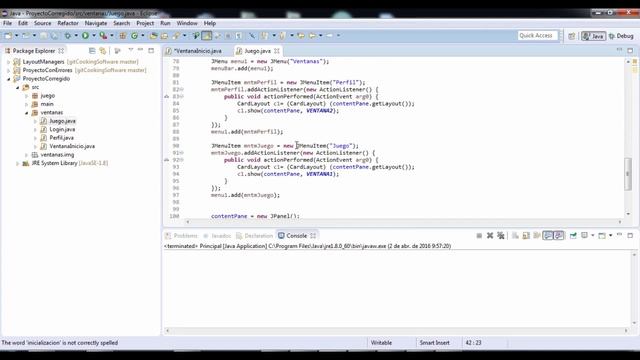Open the Navigate menu

point(96,23)
